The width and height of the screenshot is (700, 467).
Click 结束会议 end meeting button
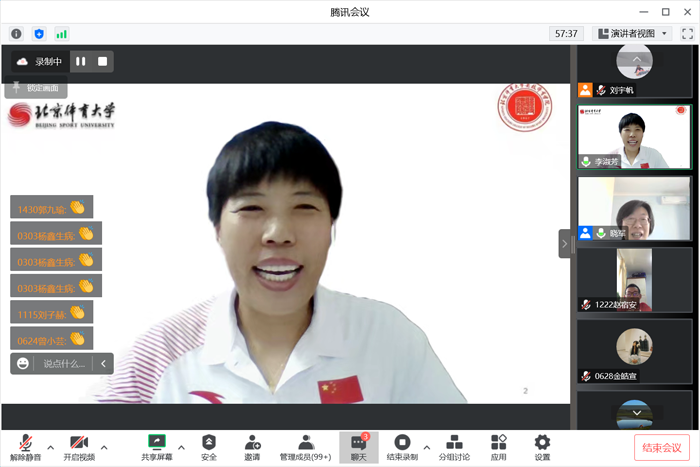662,447
